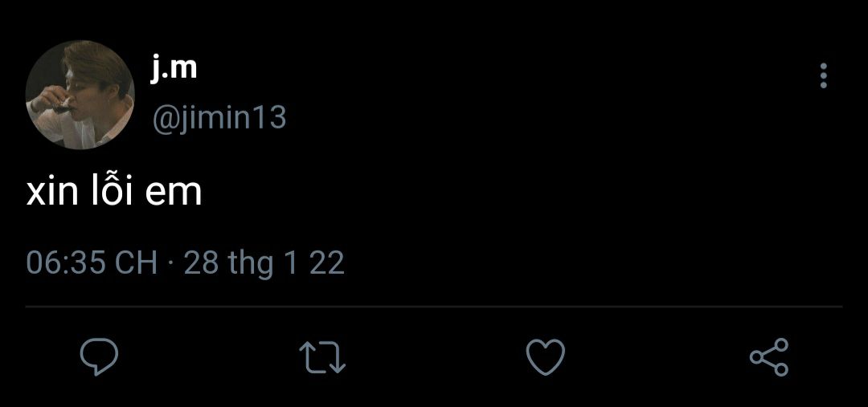
Task: Visit the @jimin13 handle profile
Action: point(219,118)
